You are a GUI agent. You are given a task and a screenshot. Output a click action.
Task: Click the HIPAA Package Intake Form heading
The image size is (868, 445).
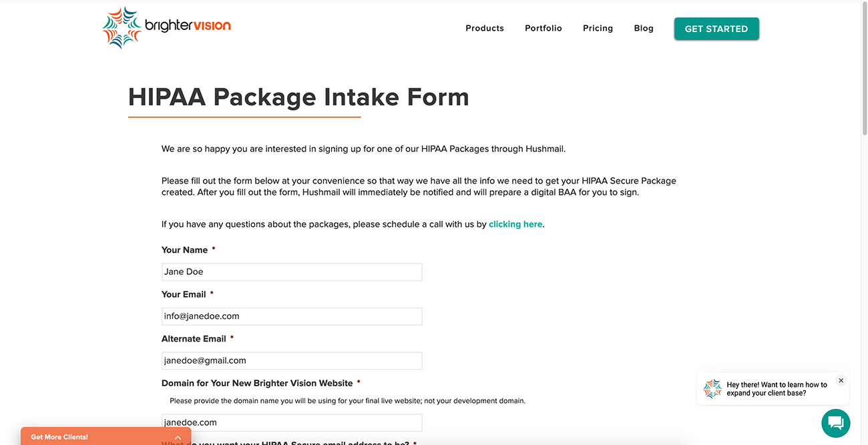[298, 97]
